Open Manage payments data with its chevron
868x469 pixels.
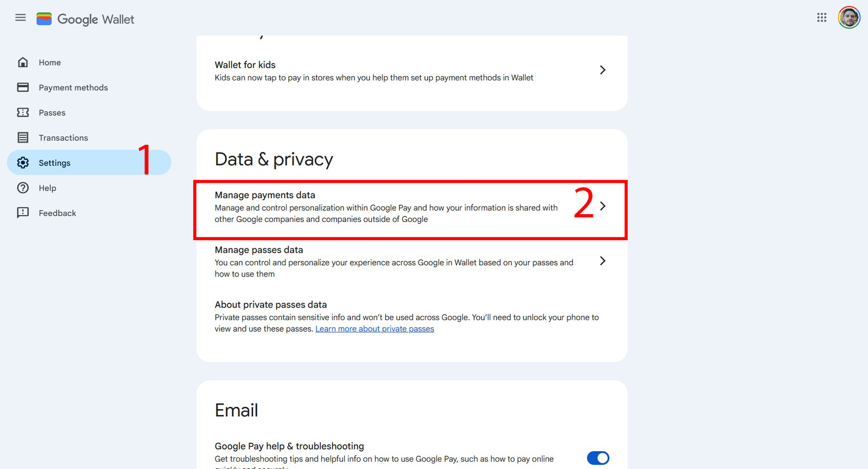(x=603, y=206)
